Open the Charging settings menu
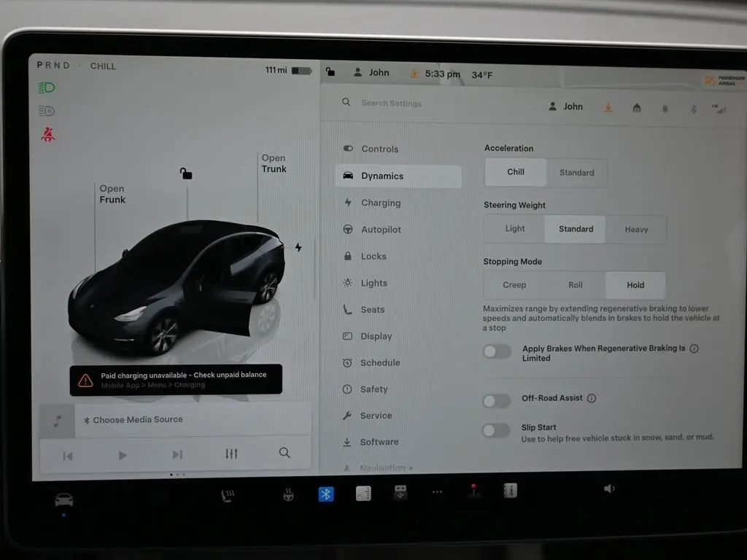The width and height of the screenshot is (747, 560). (380, 203)
